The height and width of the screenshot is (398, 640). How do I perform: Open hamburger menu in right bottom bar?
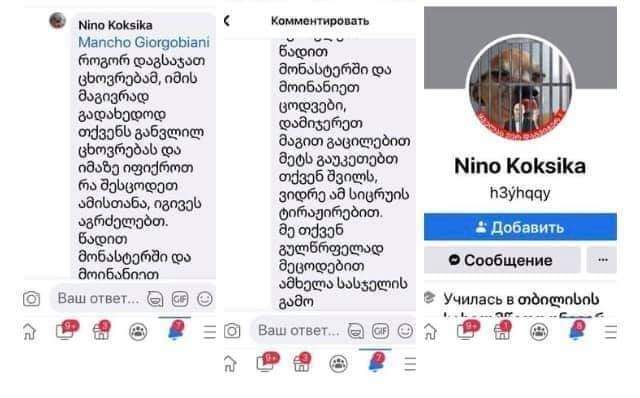[x=610, y=332]
